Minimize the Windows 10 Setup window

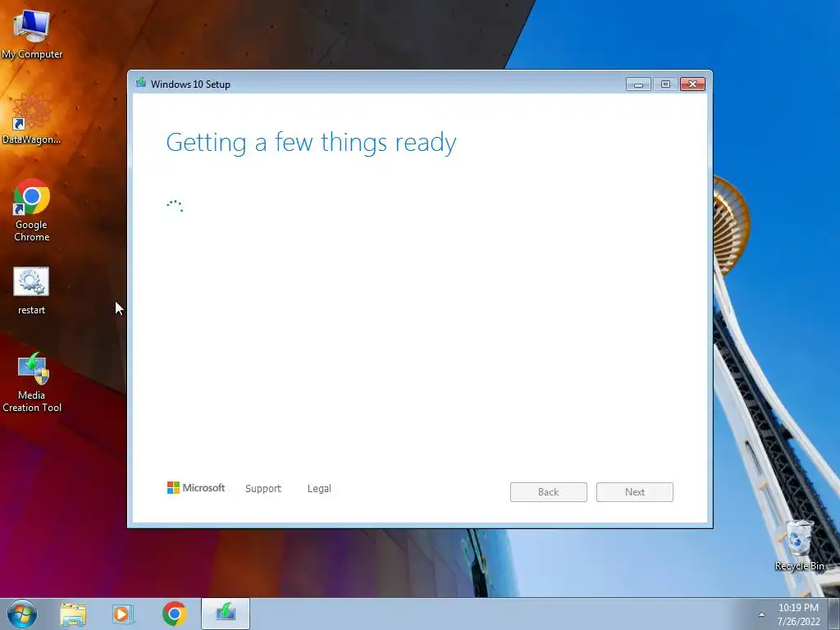pos(638,84)
